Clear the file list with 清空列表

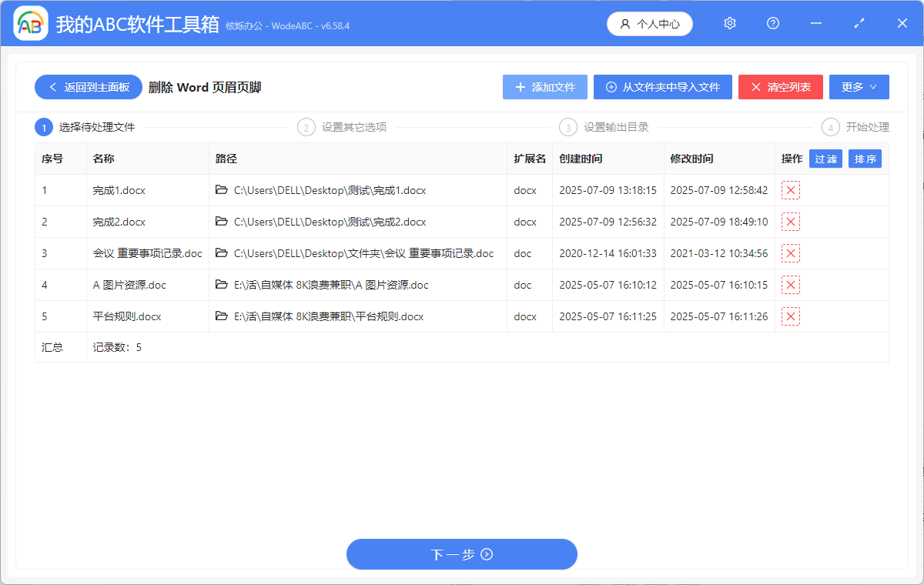pyautogui.click(x=780, y=87)
